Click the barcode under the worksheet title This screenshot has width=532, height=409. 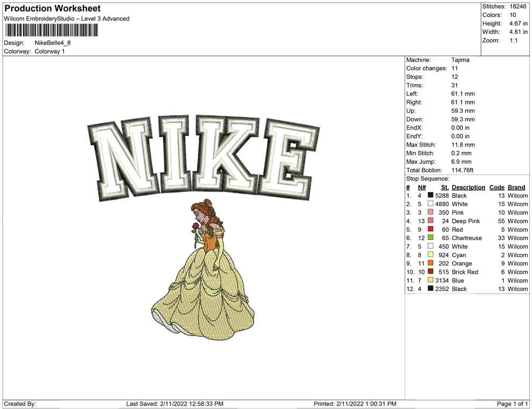click(51, 30)
